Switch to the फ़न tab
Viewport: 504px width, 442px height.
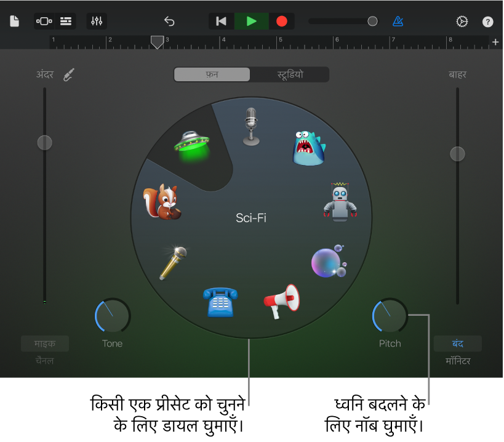[212, 74]
